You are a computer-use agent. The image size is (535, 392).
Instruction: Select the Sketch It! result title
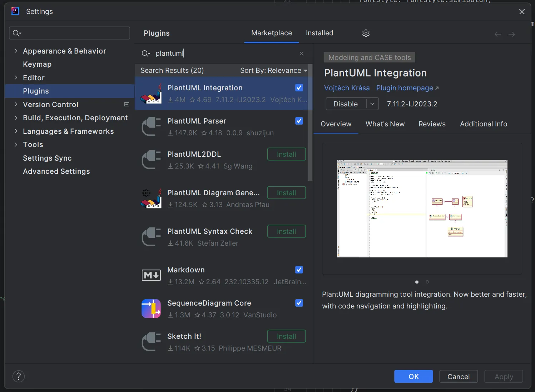(184, 336)
